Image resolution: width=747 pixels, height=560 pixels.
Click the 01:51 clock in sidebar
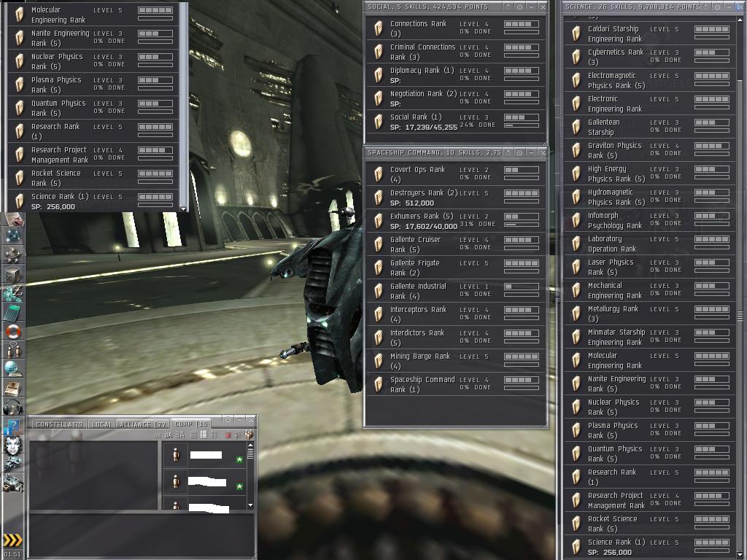point(13,554)
